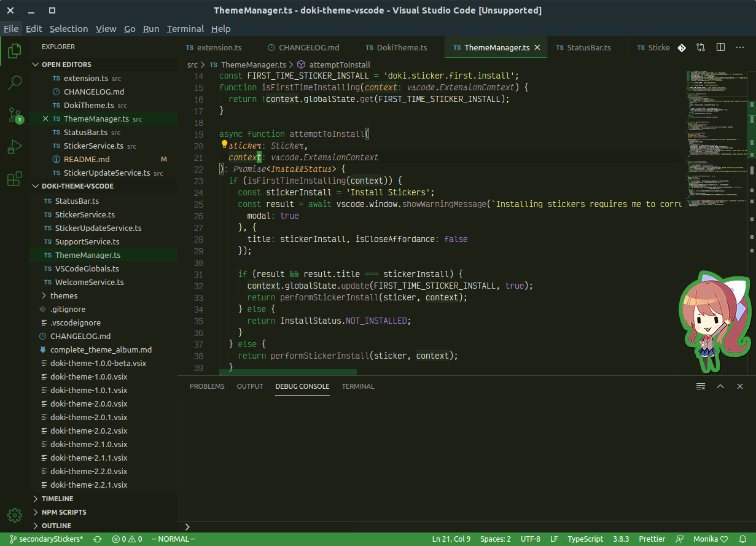Change file encoding UTF-8
The image size is (756, 546).
click(531, 539)
